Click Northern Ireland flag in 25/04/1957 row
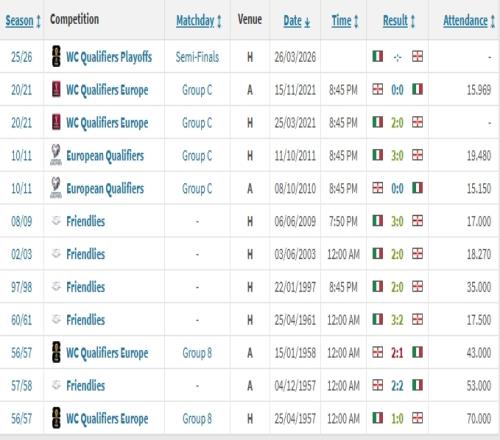 [x=417, y=417]
